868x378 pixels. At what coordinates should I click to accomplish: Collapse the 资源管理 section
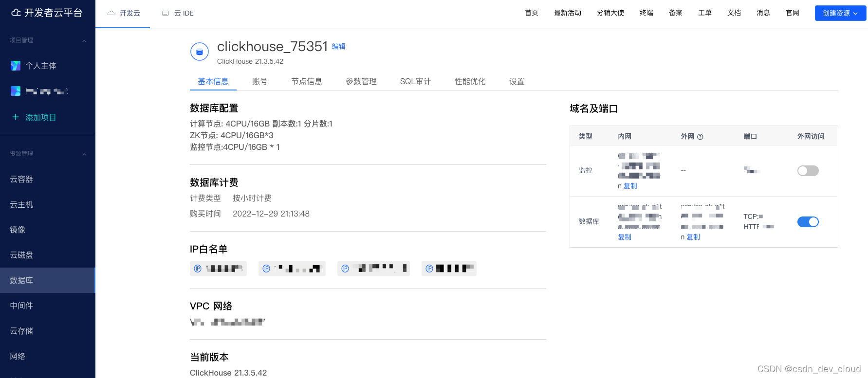coord(84,154)
